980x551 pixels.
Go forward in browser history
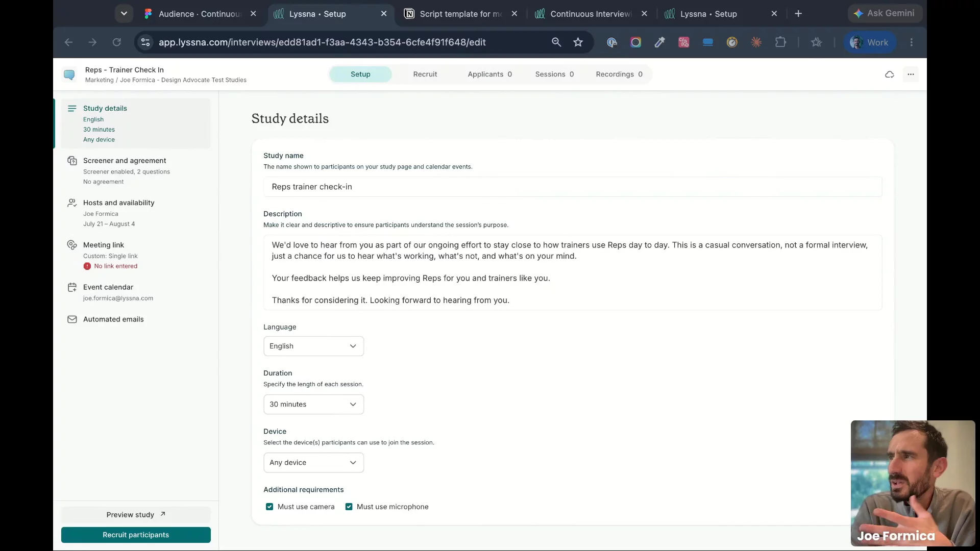pyautogui.click(x=92, y=42)
